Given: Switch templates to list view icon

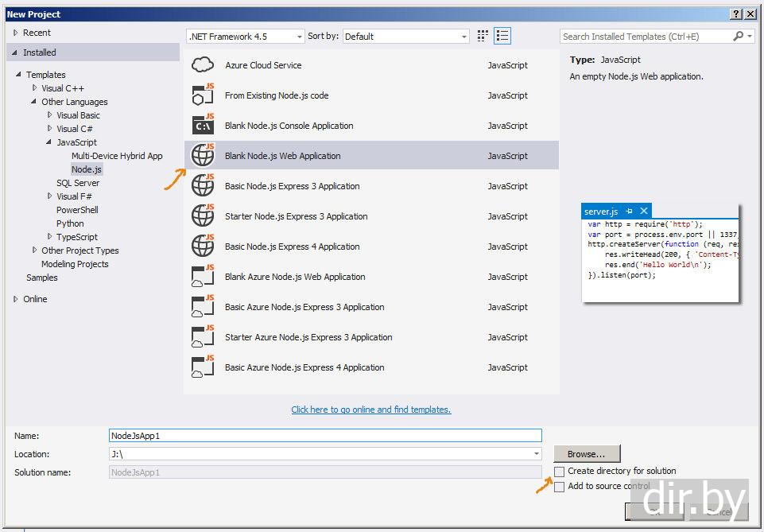Looking at the screenshot, I should [x=502, y=36].
